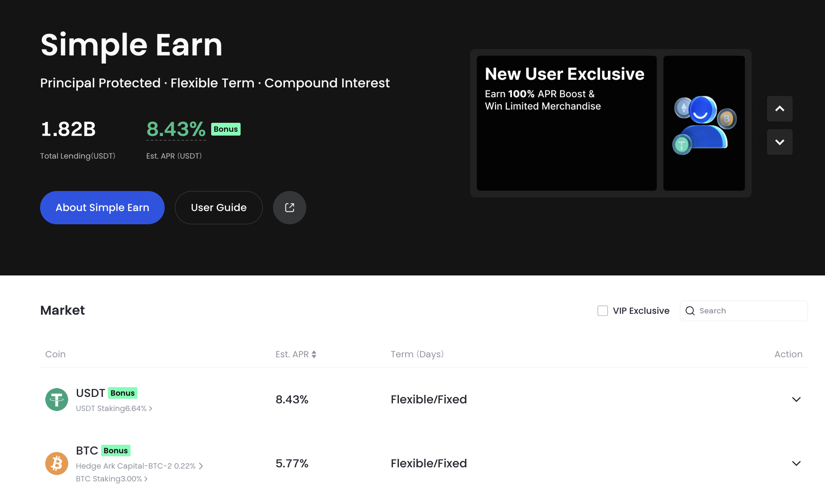Click the BTC Bitcoin coin icon

[57, 463]
